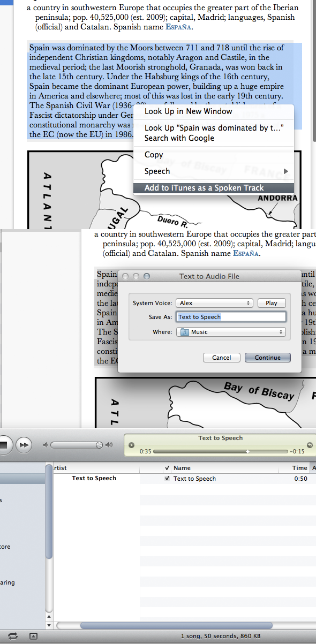Show the artwork viewer icon
The image size is (316, 644).
point(33,635)
